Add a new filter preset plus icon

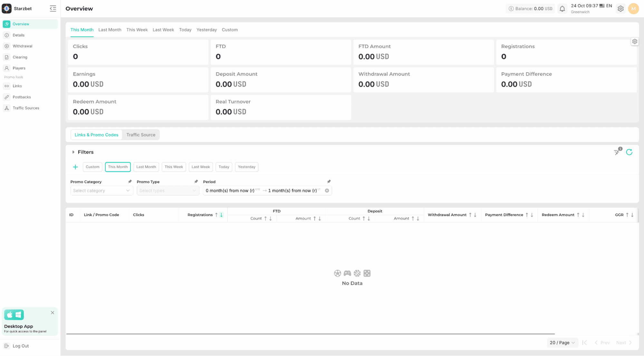pyautogui.click(x=75, y=167)
